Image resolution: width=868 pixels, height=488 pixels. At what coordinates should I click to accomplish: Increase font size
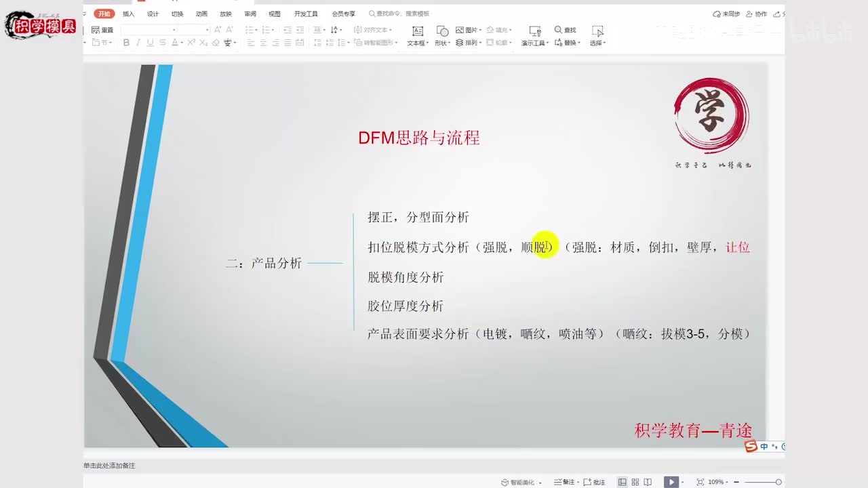coord(218,30)
